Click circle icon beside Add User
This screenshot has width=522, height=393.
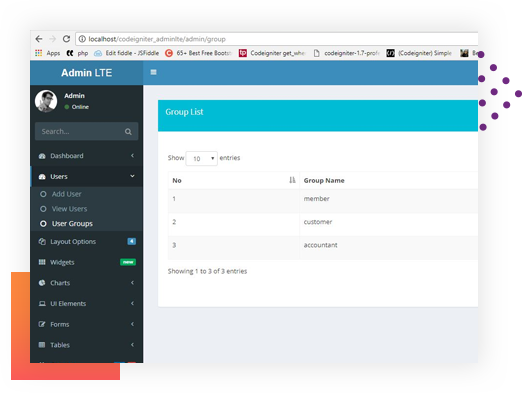(x=43, y=194)
